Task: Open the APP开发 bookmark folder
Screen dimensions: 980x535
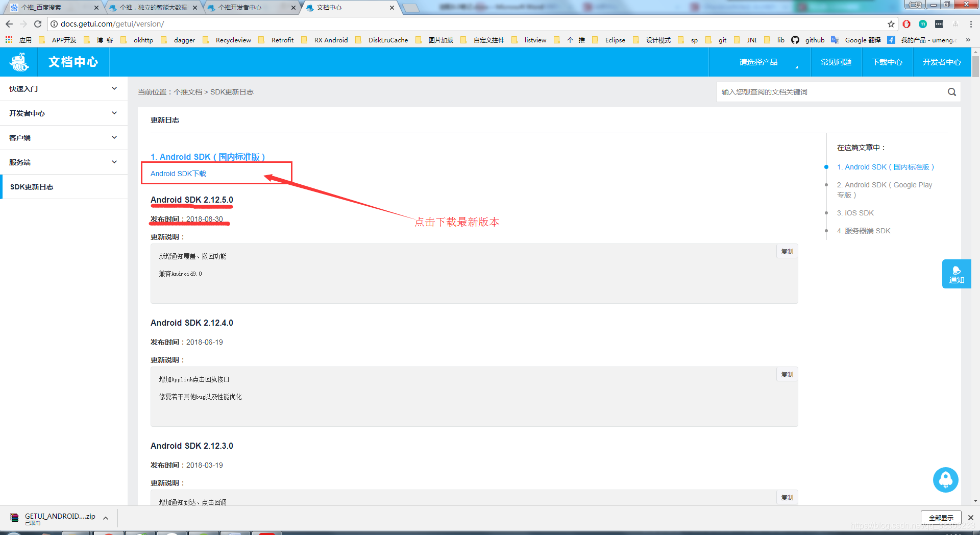Action: pyautogui.click(x=58, y=40)
